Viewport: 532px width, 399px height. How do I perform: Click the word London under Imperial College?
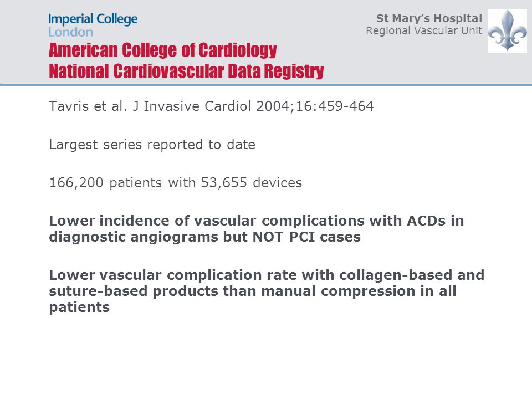pos(70,32)
